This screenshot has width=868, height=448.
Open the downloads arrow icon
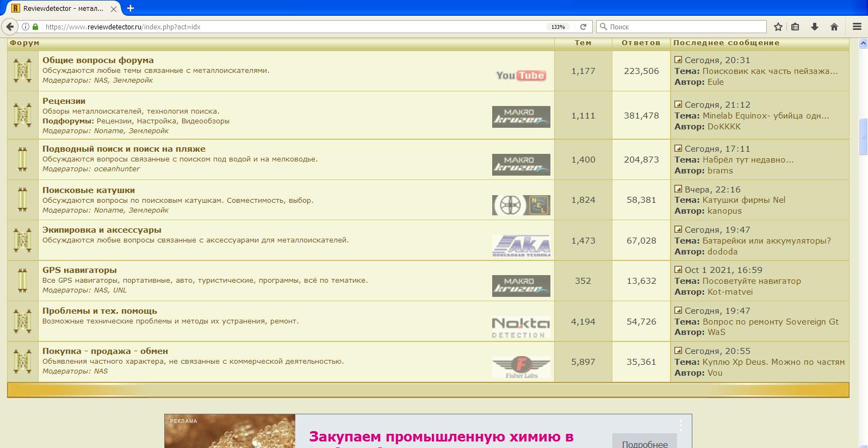pyautogui.click(x=815, y=27)
